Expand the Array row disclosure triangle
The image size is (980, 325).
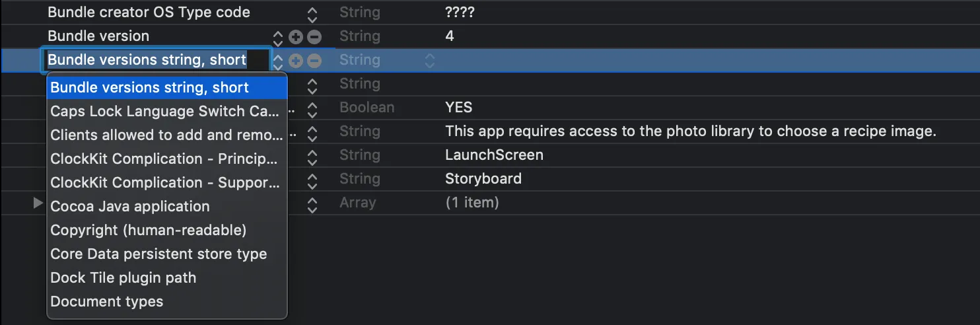tap(38, 203)
